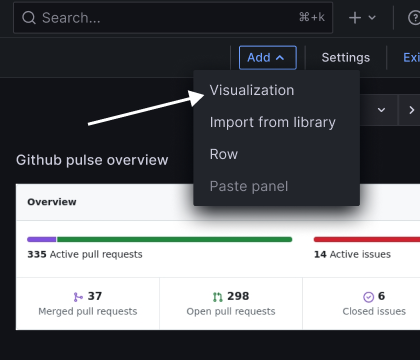Select Visualization from Add menu

tap(252, 90)
